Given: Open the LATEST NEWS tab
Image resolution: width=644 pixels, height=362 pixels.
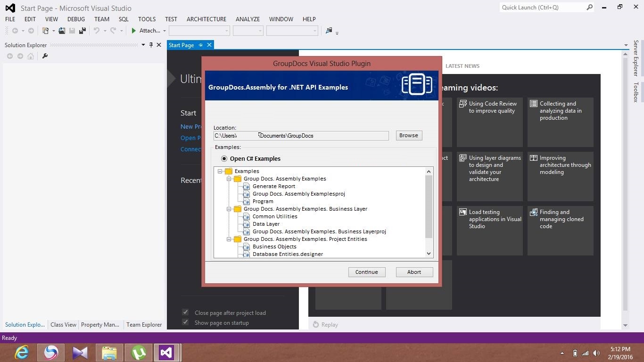Looking at the screenshot, I should (462, 66).
